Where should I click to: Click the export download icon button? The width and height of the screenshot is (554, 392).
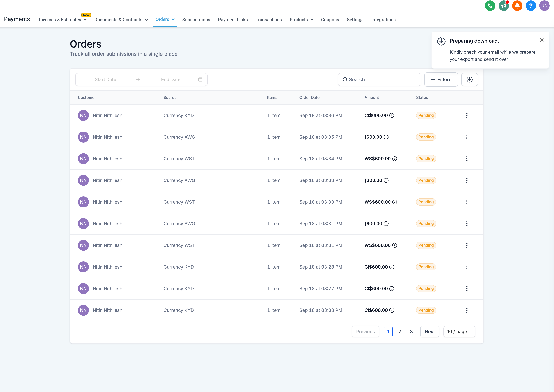tap(469, 79)
